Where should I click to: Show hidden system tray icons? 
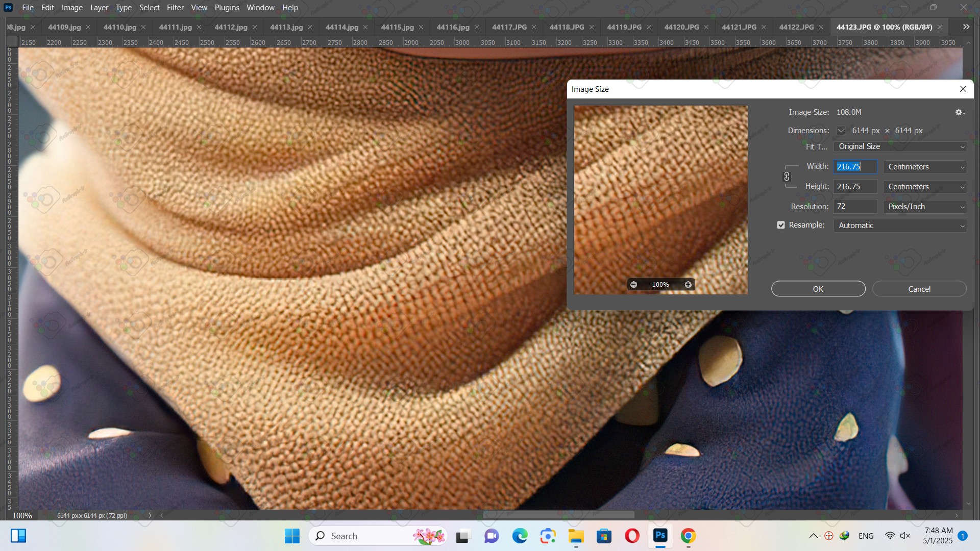click(x=814, y=536)
